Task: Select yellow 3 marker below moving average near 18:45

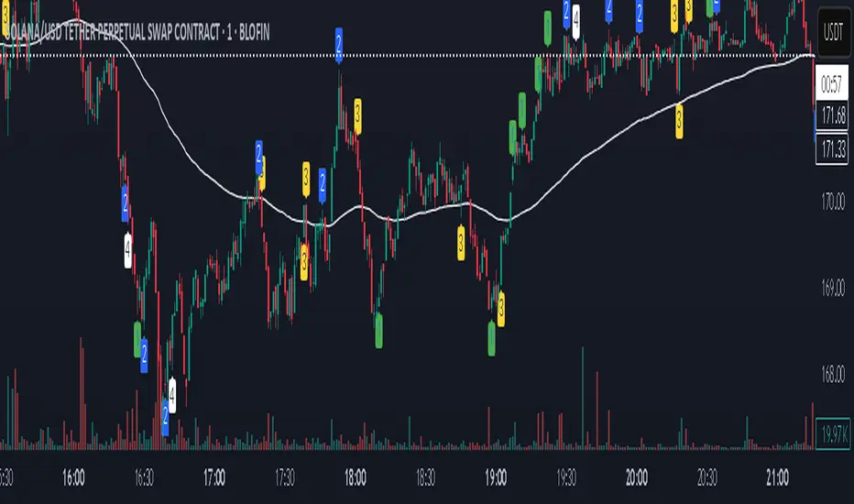Action: 461,242
